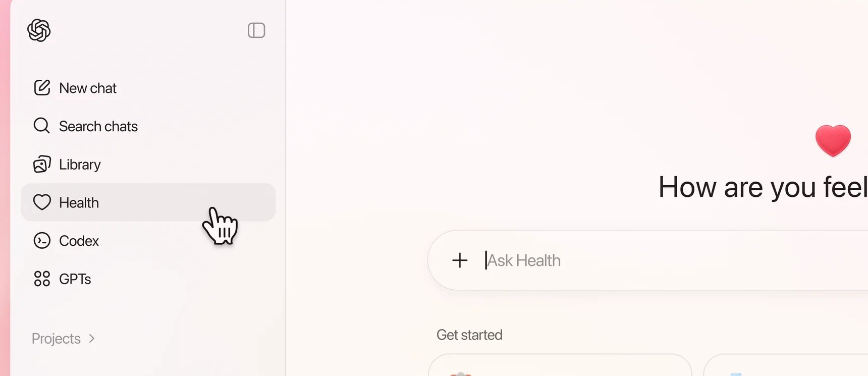The image size is (868, 376).
Task: Click the plus attach icon in prompt box
Action: 460,260
